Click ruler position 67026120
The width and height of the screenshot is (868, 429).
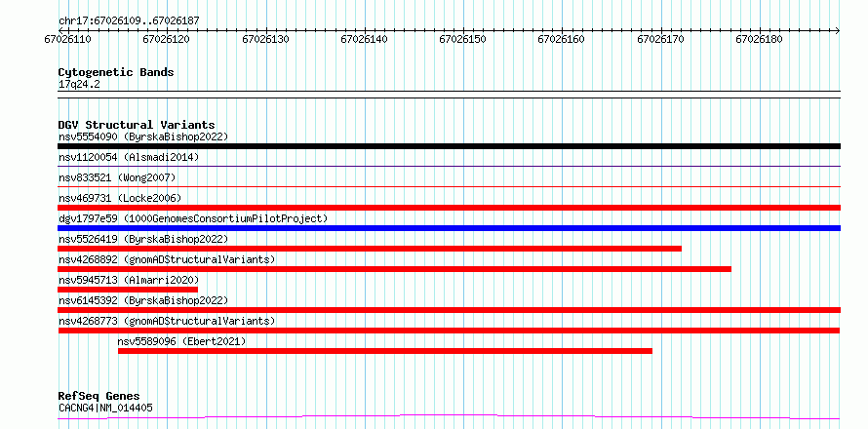[x=166, y=39]
